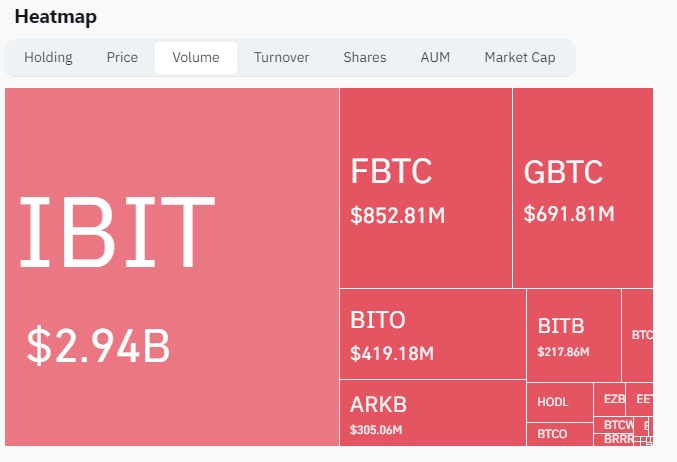Open the FBTC tile
Viewport: 677px width, 462px height.
click(x=426, y=188)
